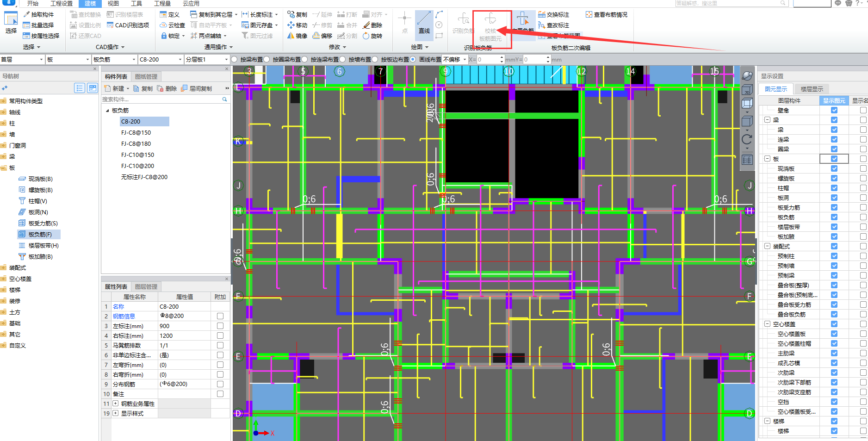
Task: Click the 查改标注 tool
Action: pos(553,25)
